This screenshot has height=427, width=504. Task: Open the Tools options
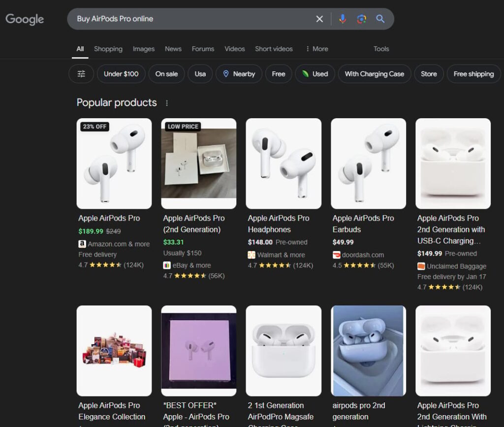pos(381,49)
